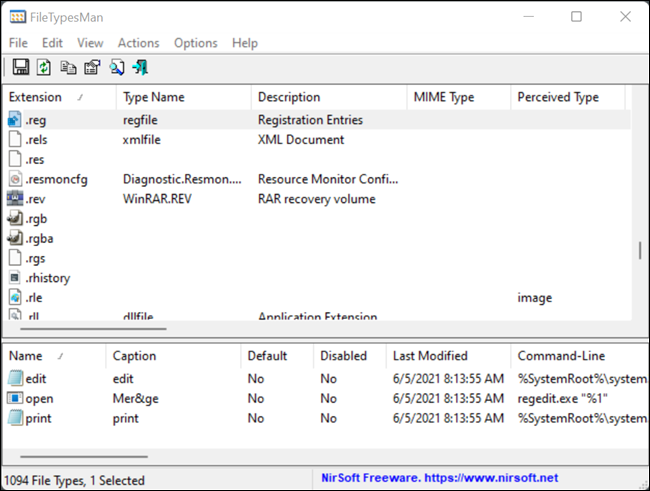Image resolution: width=650 pixels, height=491 pixels.
Task: Open the Options menu
Action: [195, 43]
